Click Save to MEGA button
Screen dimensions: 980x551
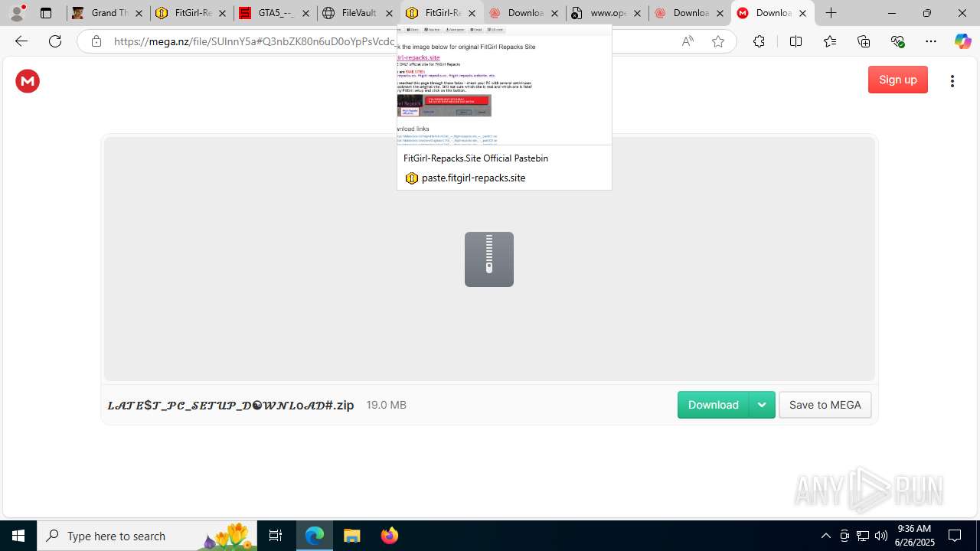[x=825, y=405]
